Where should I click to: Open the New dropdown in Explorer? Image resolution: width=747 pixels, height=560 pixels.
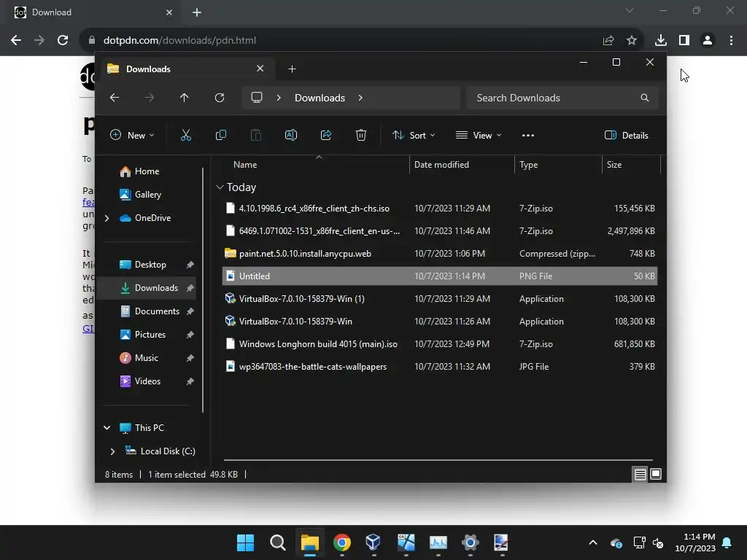[x=132, y=135]
